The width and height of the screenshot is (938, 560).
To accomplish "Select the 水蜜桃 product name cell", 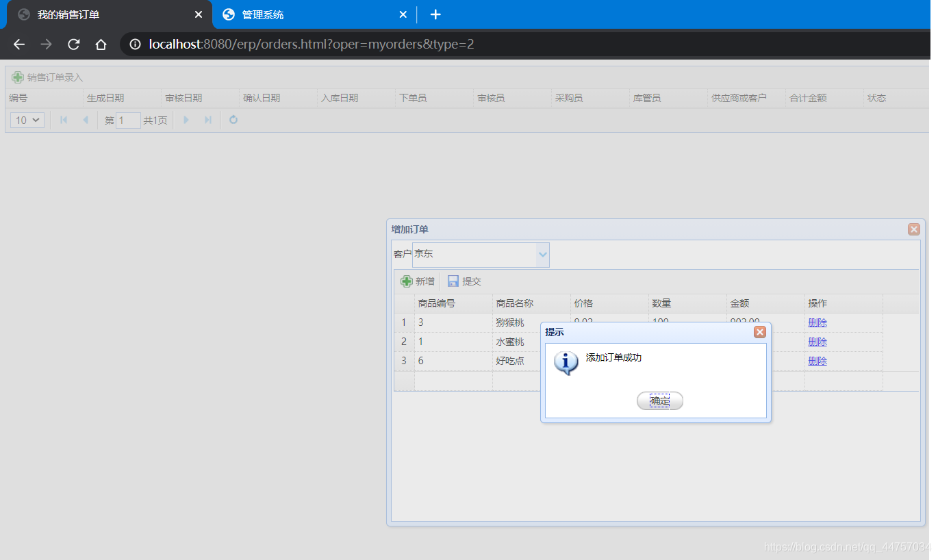I will [516, 342].
